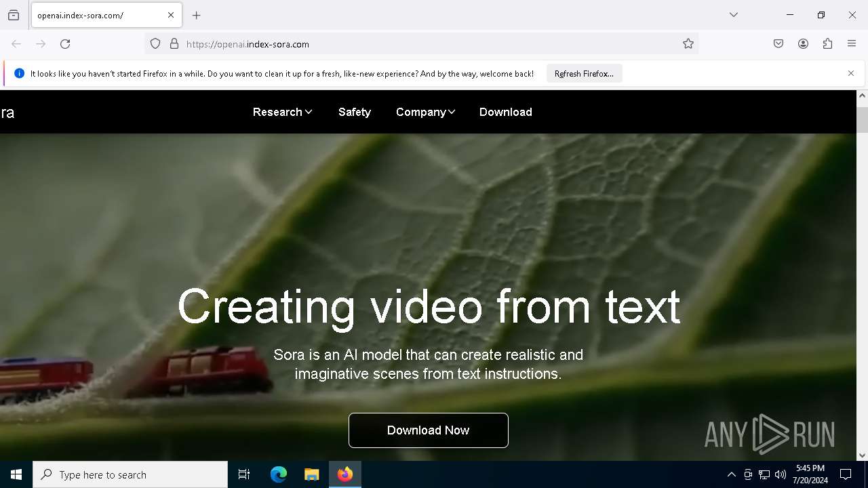Click the 'Creating video from text' headline
Screen dimensions: 868x488
tap(429, 306)
